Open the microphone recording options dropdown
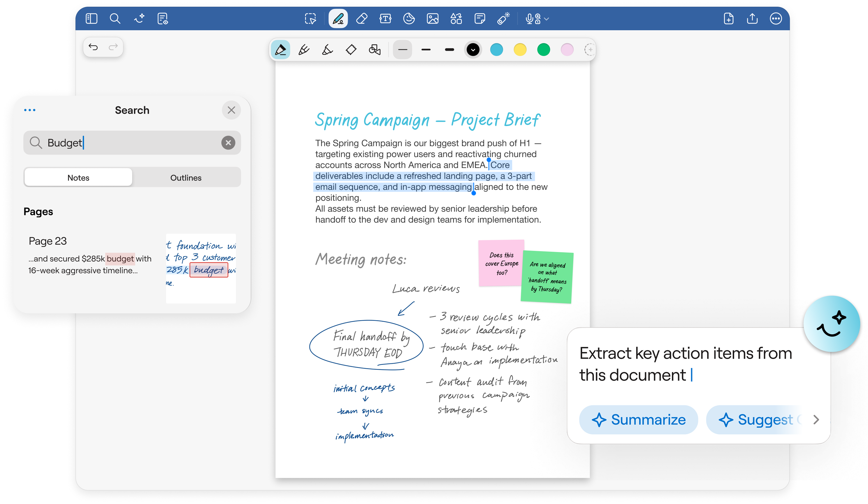Screen dimensions: 868x504 click(547, 19)
